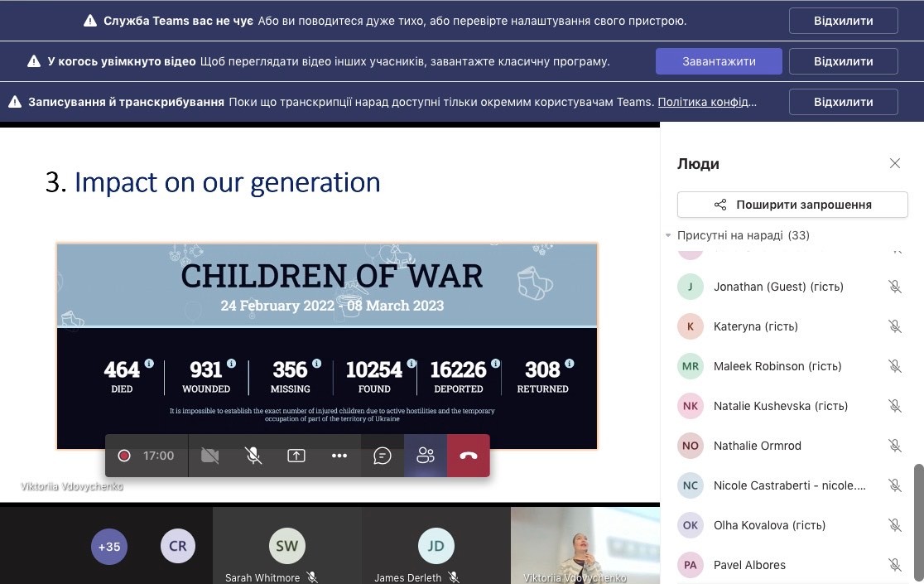The width and height of the screenshot is (924, 584).
Task: Click info icon next to 464 died
Action: (x=149, y=364)
